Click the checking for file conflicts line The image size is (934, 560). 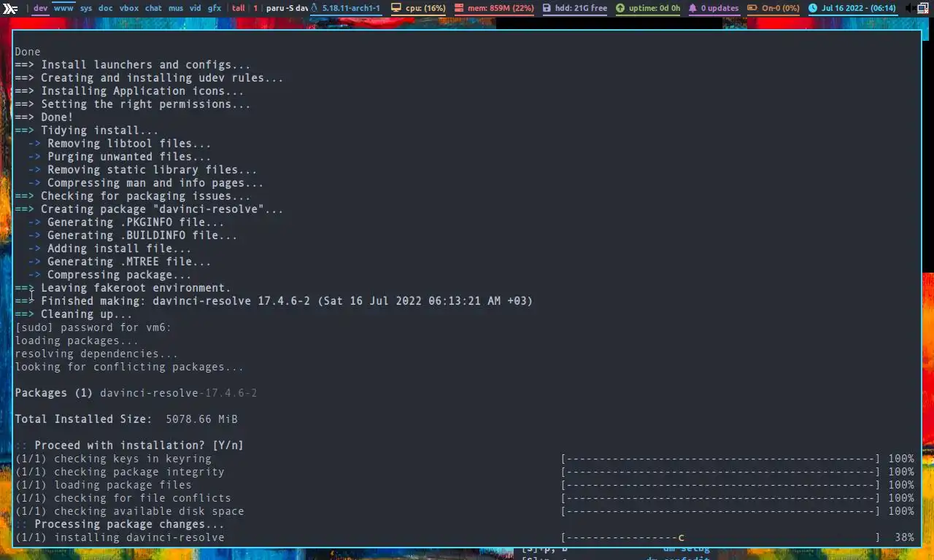coord(123,498)
